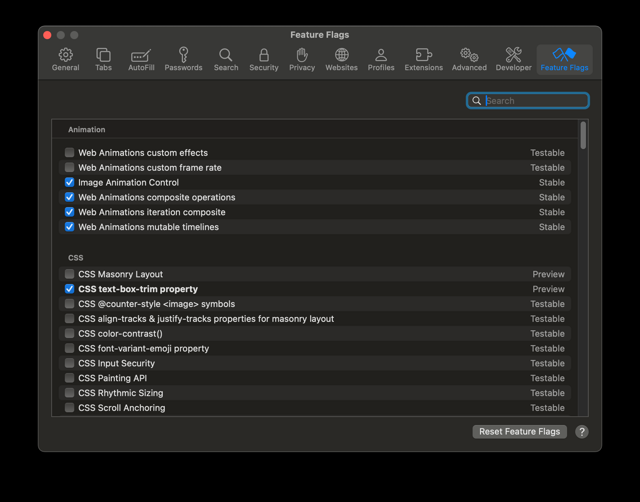This screenshot has width=640, height=502.
Task: Open the Profiles settings pane
Action: coord(381,60)
